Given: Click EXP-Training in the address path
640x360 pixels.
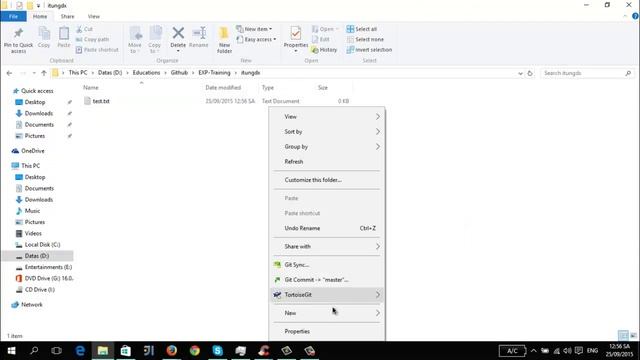Looking at the screenshot, I should 214,73.
